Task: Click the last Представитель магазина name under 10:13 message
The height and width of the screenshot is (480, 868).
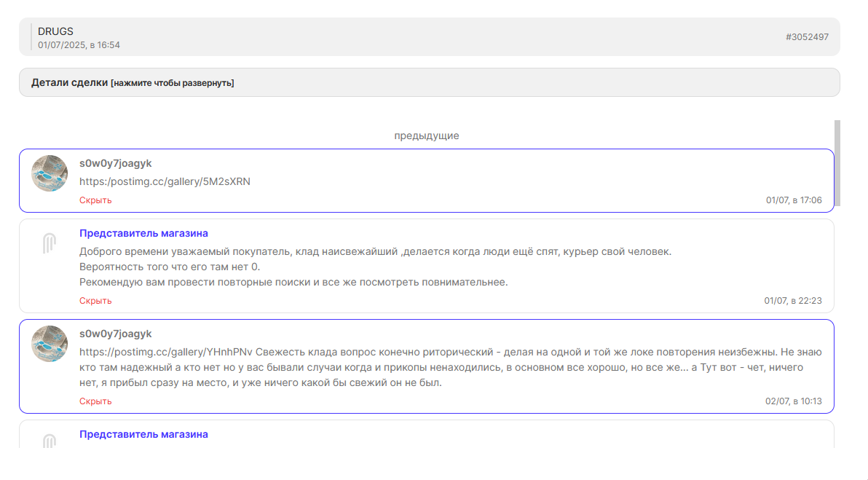Action: click(143, 434)
